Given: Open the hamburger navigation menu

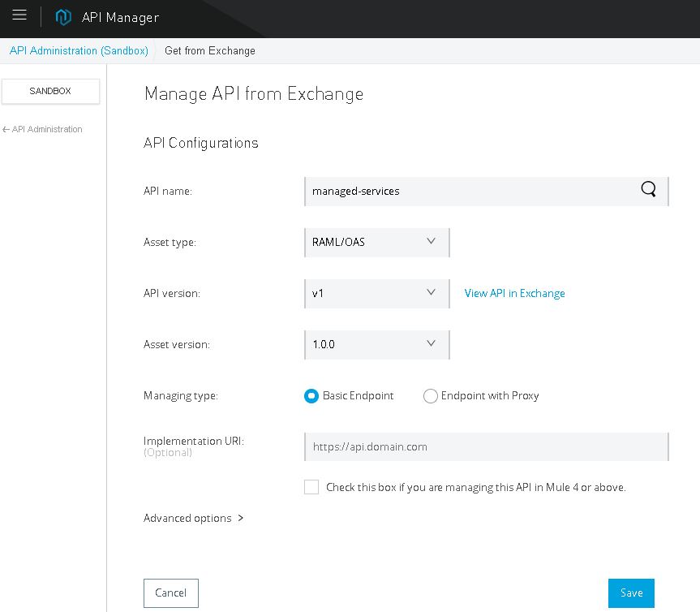Looking at the screenshot, I should [19, 15].
